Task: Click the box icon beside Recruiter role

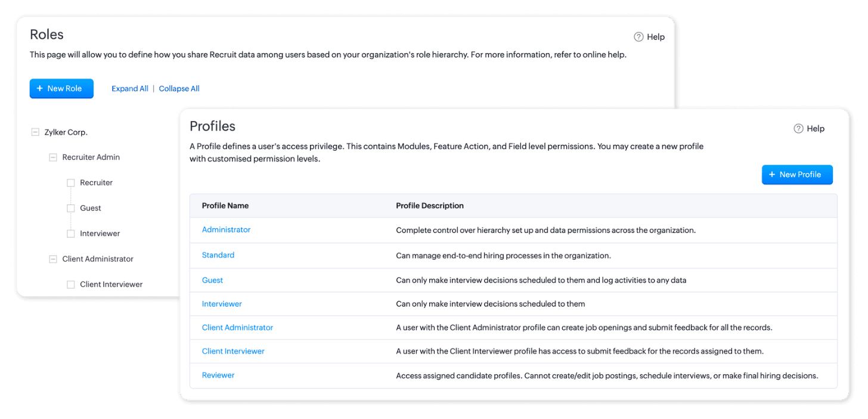Action: coord(71,183)
